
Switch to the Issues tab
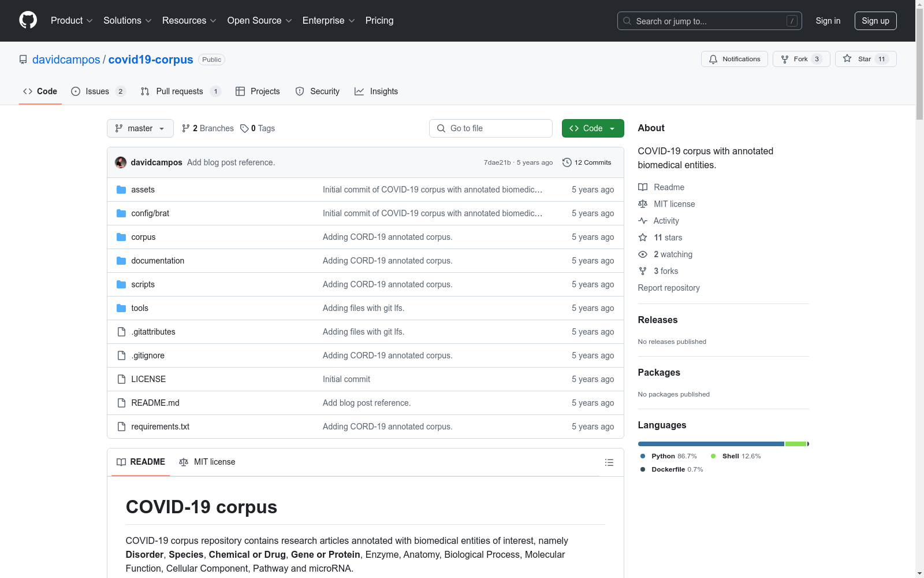(98, 91)
